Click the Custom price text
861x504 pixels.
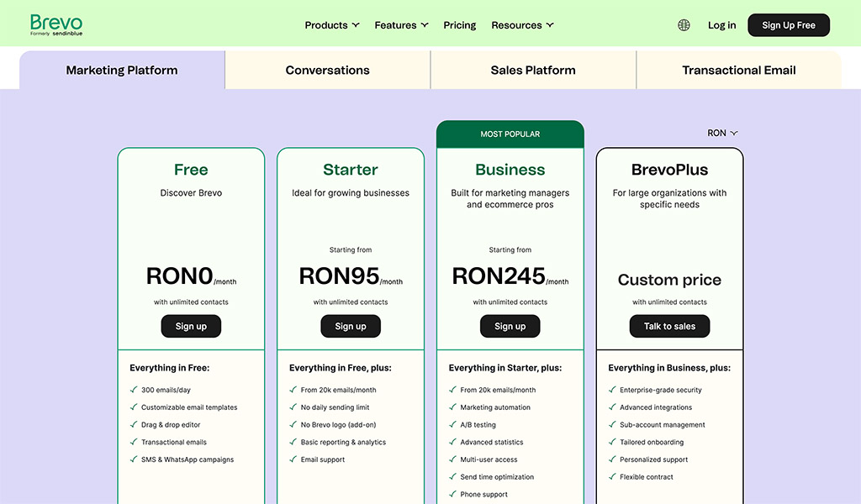click(669, 280)
